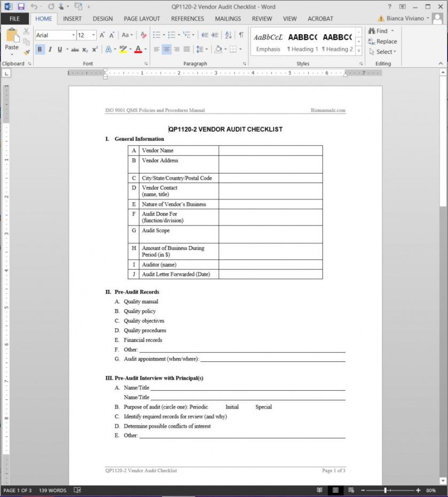Click the Sort icon in Paragraph group

229,35
